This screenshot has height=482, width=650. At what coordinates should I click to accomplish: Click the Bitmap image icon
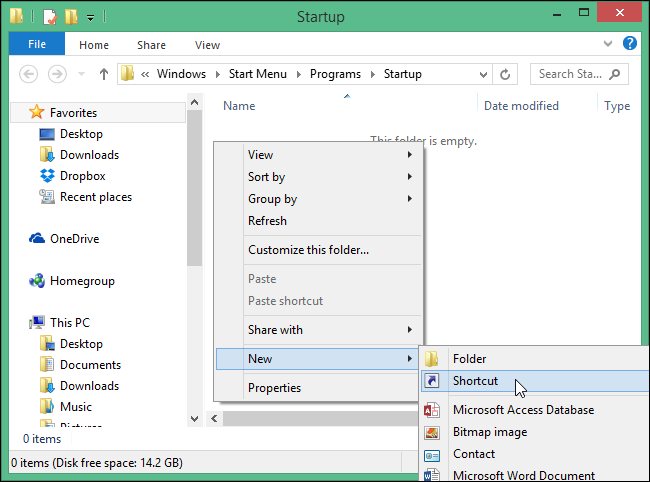click(x=432, y=432)
